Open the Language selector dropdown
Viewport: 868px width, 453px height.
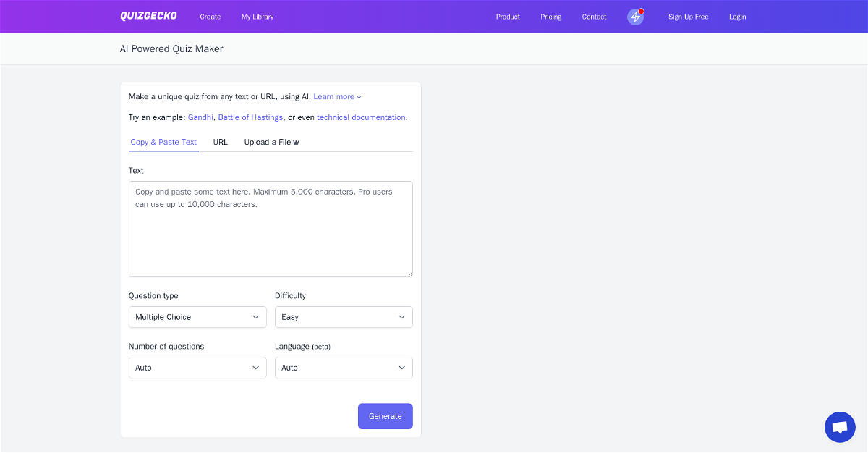pos(344,368)
